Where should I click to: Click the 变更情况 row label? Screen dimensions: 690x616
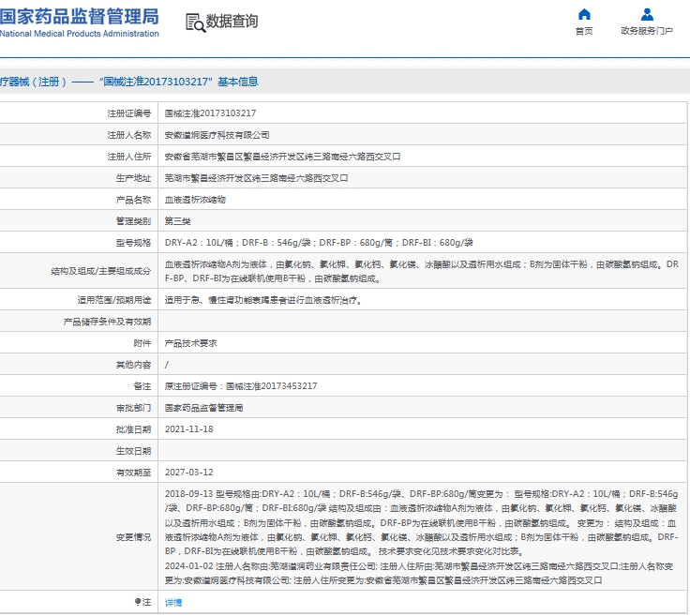(133, 537)
